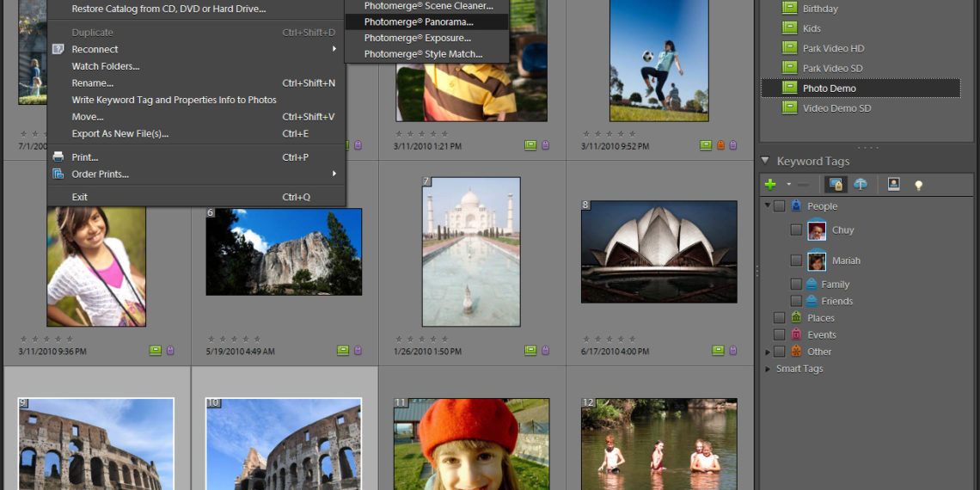980x490 pixels.
Task: Click the date text 6/17/2010 4:00 PM
Action: (x=615, y=352)
